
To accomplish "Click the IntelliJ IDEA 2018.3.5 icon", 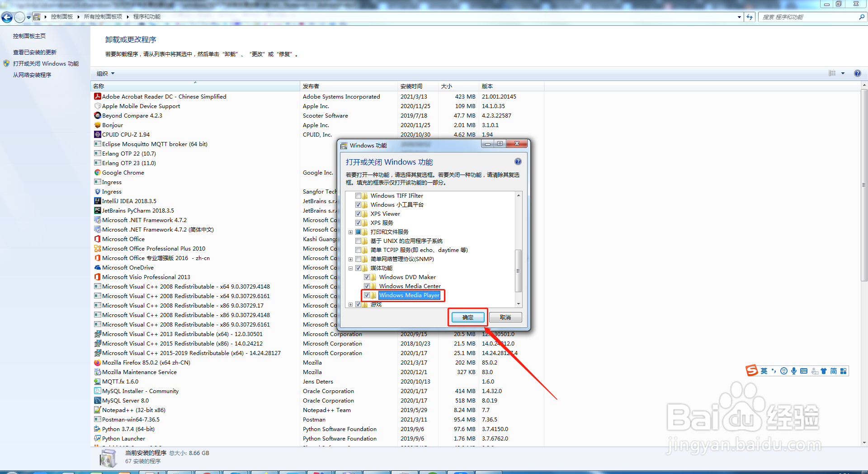I will point(97,201).
